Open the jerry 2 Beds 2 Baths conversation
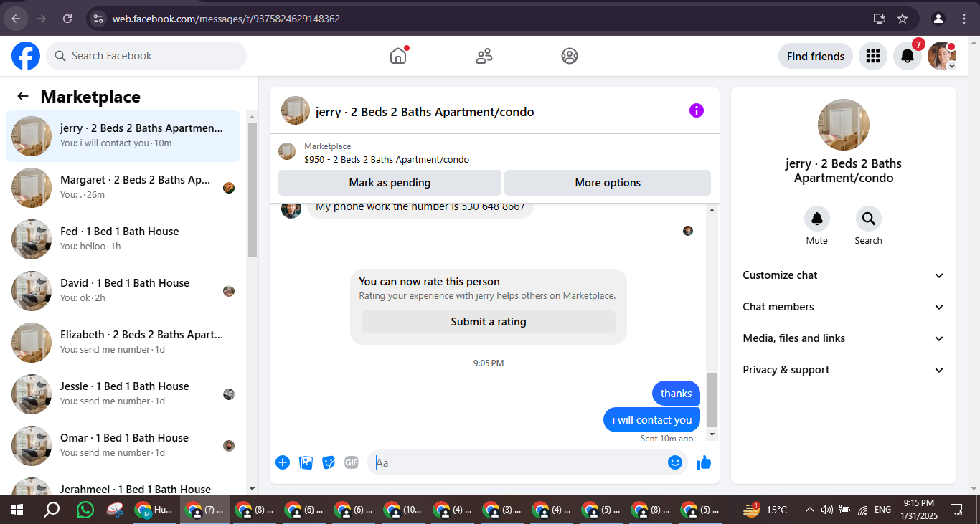This screenshot has width=980, height=524. tap(123, 136)
